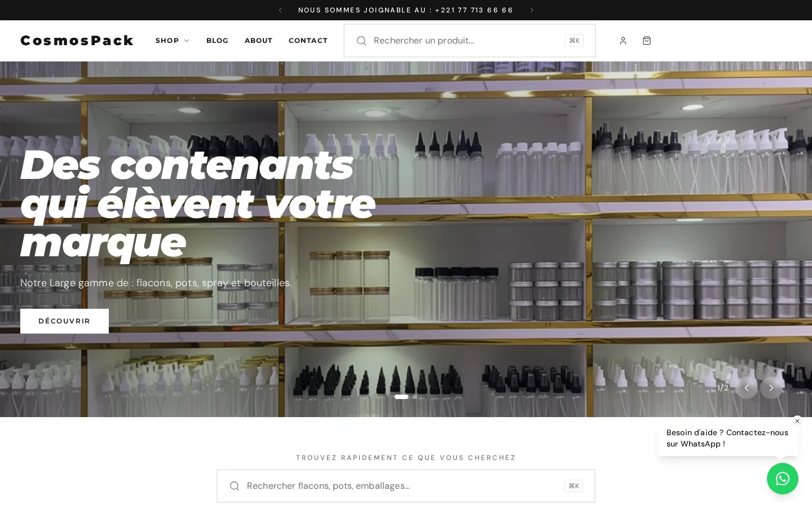
Task: Open the user account icon
Action: click(623, 41)
